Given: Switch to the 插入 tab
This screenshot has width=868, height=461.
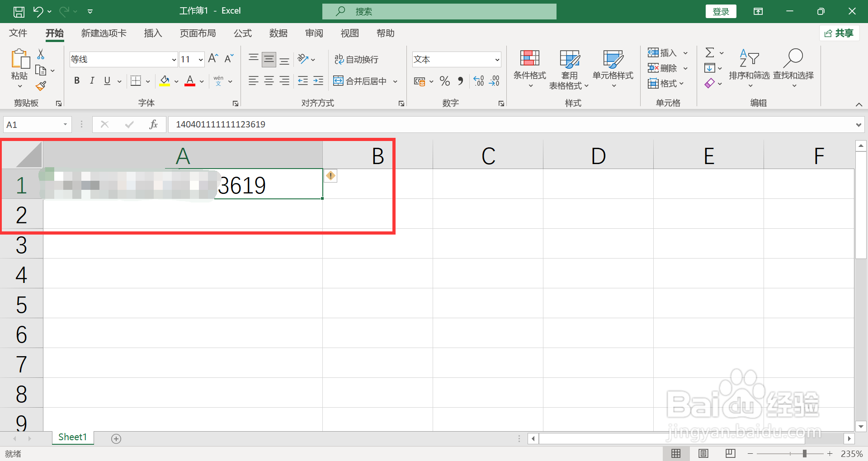Looking at the screenshot, I should 153,33.
